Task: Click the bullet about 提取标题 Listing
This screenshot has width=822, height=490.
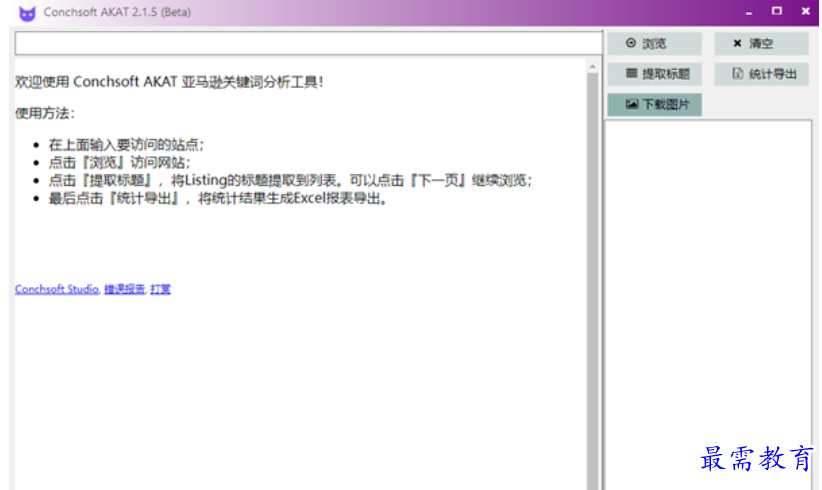Action: pyautogui.click(x=290, y=180)
